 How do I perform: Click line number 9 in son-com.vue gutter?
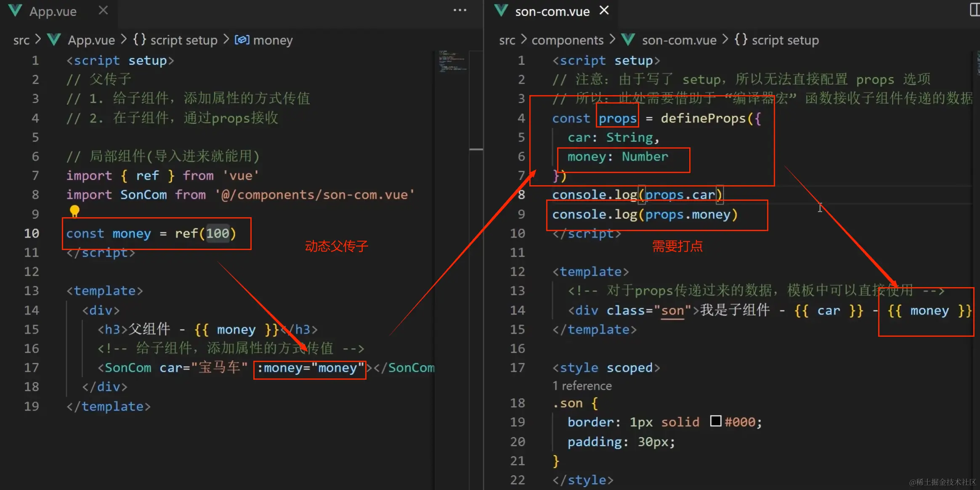521,214
